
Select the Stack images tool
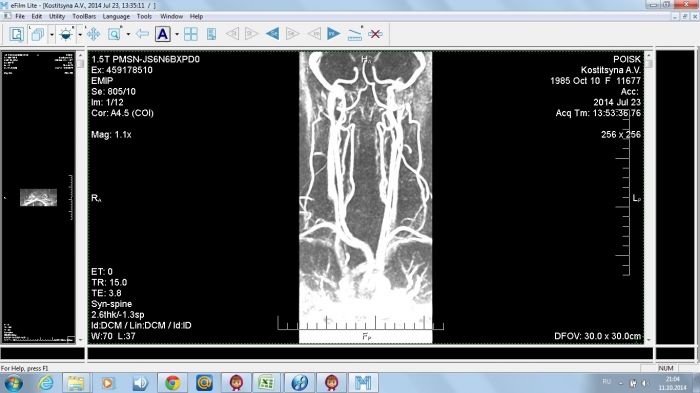pyautogui.click(x=38, y=34)
